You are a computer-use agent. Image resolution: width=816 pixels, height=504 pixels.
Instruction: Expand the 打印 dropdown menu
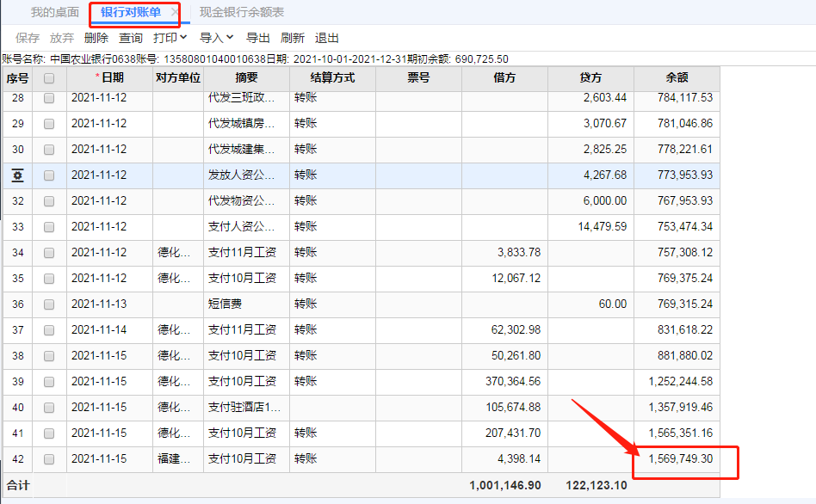pyautogui.click(x=170, y=38)
